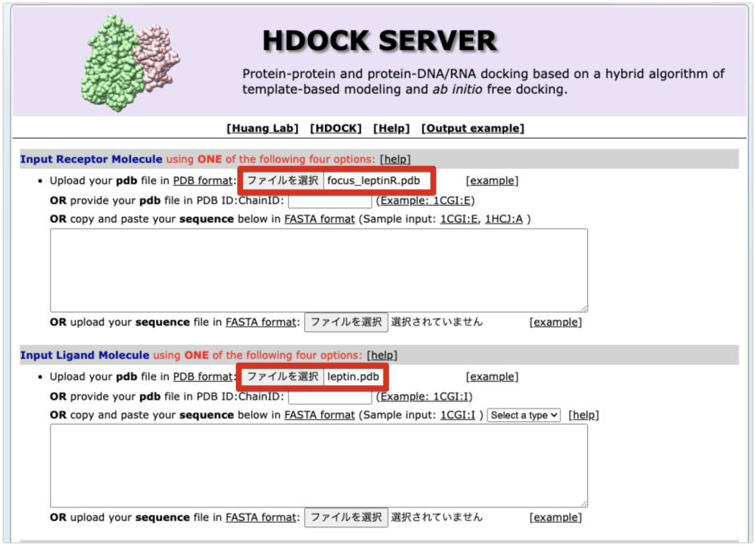Viewport: 756px width, 546px height.
Task: Open the Help page from the top bar
Action: [392, 127]
